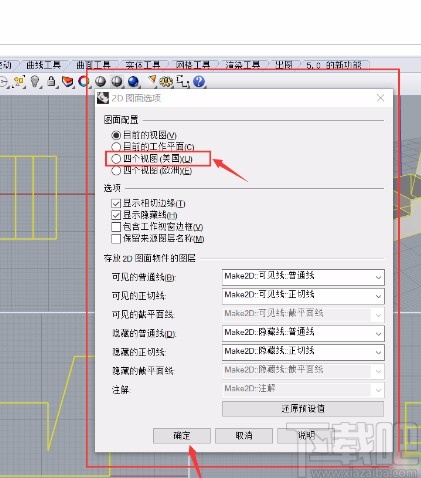The image size is (421, 478).
Task: Click the spotlight cone icon
Action: coord(152,80)
